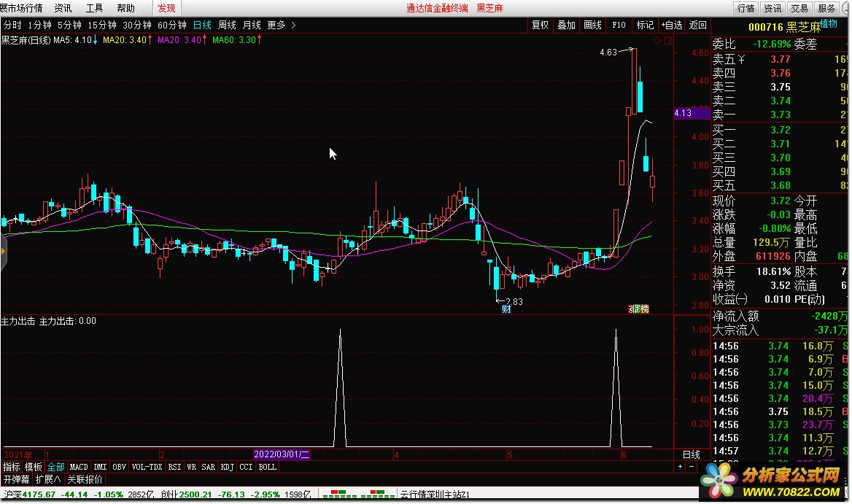Click the 指标 tab at bottom
Viewport: 852px width, 504px height.
[x=12, y=467]
